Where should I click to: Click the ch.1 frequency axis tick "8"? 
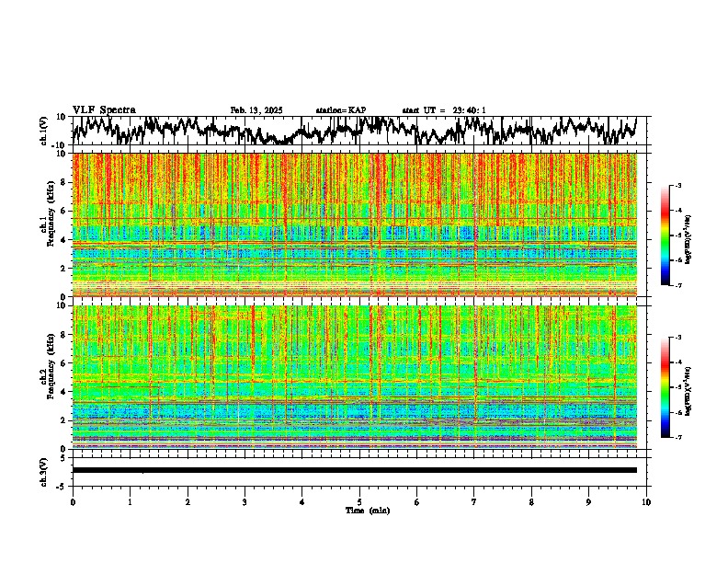(64, 182)
